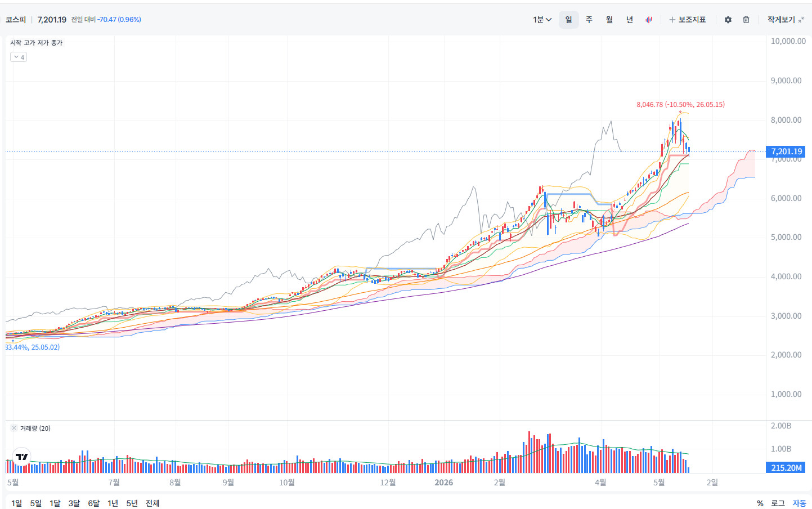The image size is (812, 509).
Task: Click the 10,000.00 price axis label
Action: click(788, 41)
